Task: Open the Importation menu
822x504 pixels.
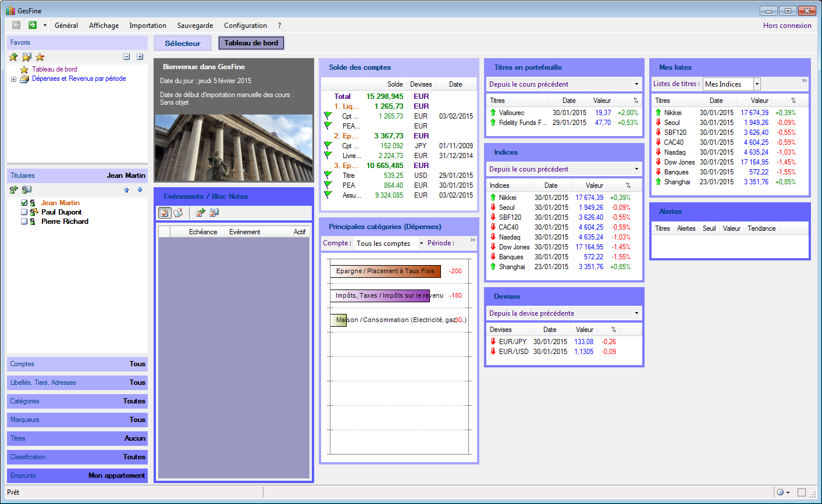Action: point(148,26)
